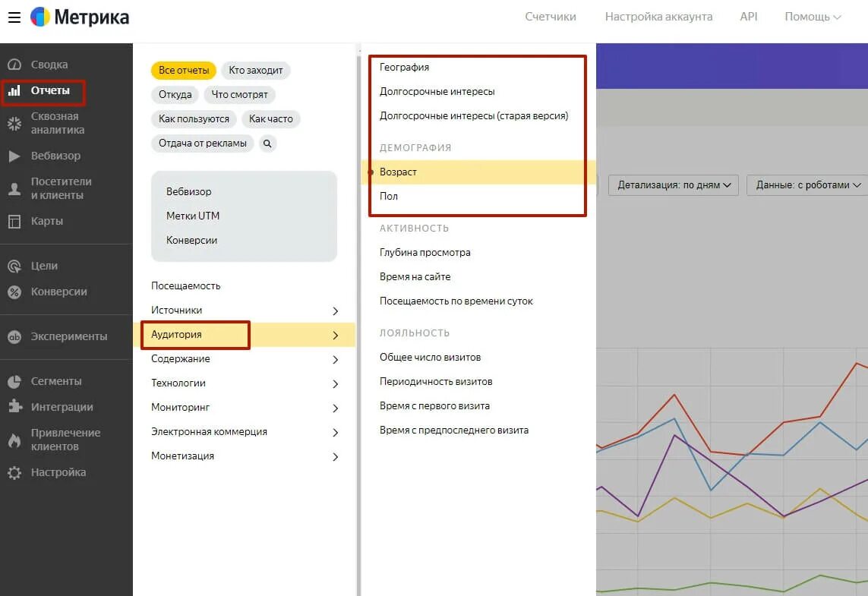Screen dimensions: 868x596
Task: Open the API link
Action: [x=749, y=17]
